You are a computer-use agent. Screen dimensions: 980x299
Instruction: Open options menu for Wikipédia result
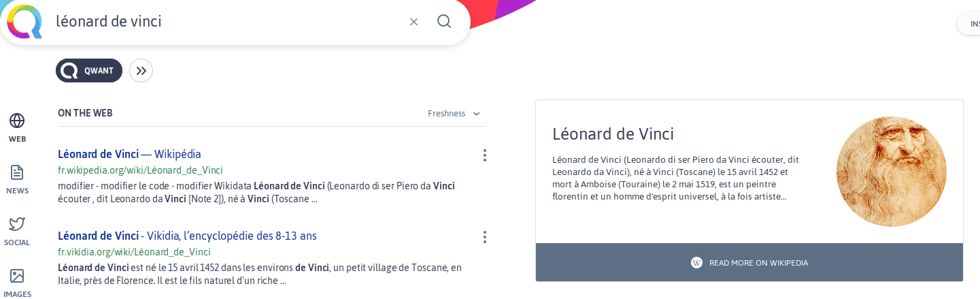(x=485, y=155)
